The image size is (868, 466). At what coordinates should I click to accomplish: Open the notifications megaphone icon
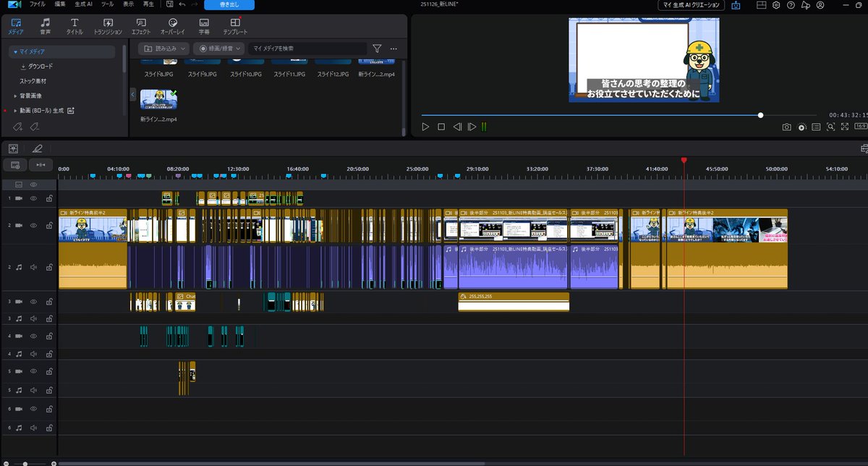[x=805, y=5]
